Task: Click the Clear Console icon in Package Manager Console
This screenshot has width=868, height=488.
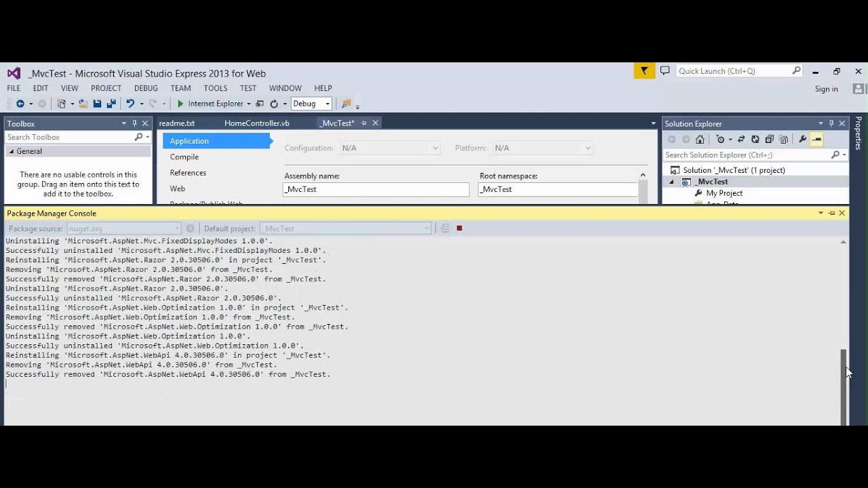Action: [445, 228]
